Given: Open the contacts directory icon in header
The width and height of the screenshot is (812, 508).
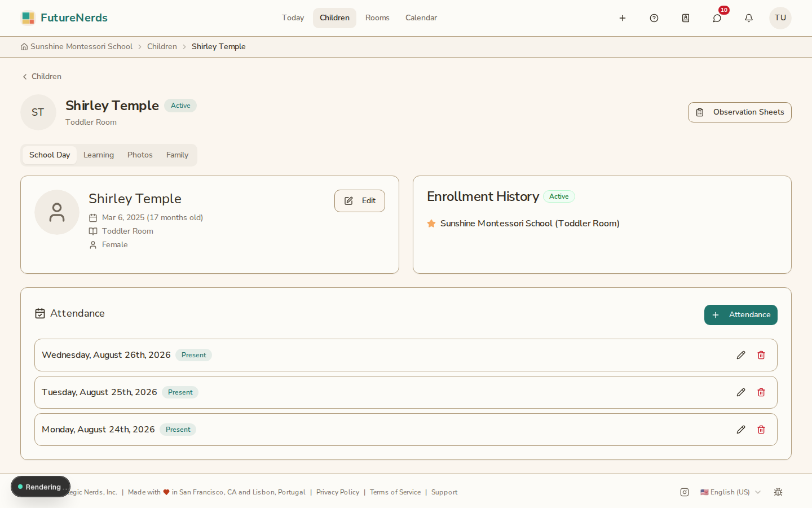Looking at the screenshot, I should (686, 18).
